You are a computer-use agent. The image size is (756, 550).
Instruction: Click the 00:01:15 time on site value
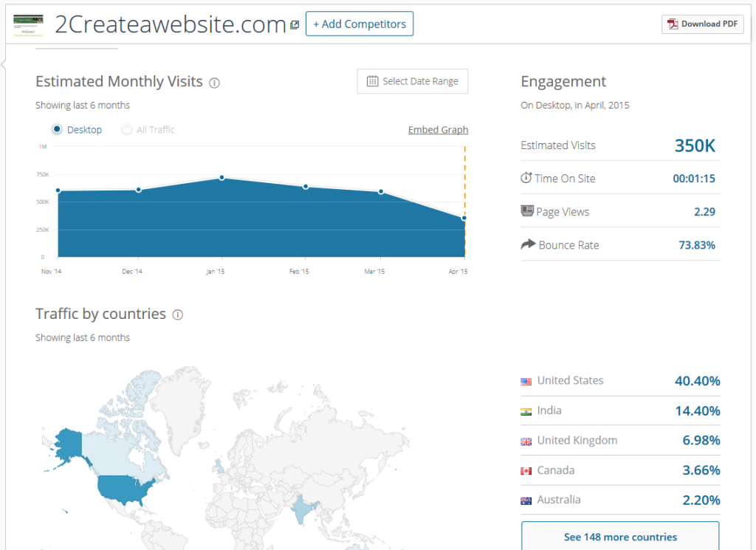pos(694,179)
